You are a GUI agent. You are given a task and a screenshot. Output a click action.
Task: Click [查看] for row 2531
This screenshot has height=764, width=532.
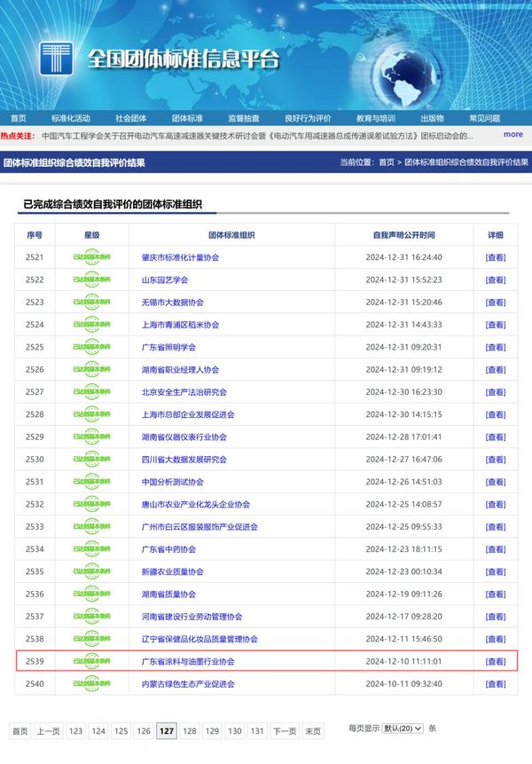pos(496,482)
